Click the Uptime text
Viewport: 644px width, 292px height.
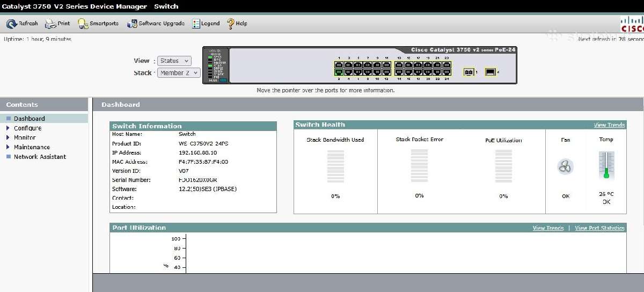[38, 39]
